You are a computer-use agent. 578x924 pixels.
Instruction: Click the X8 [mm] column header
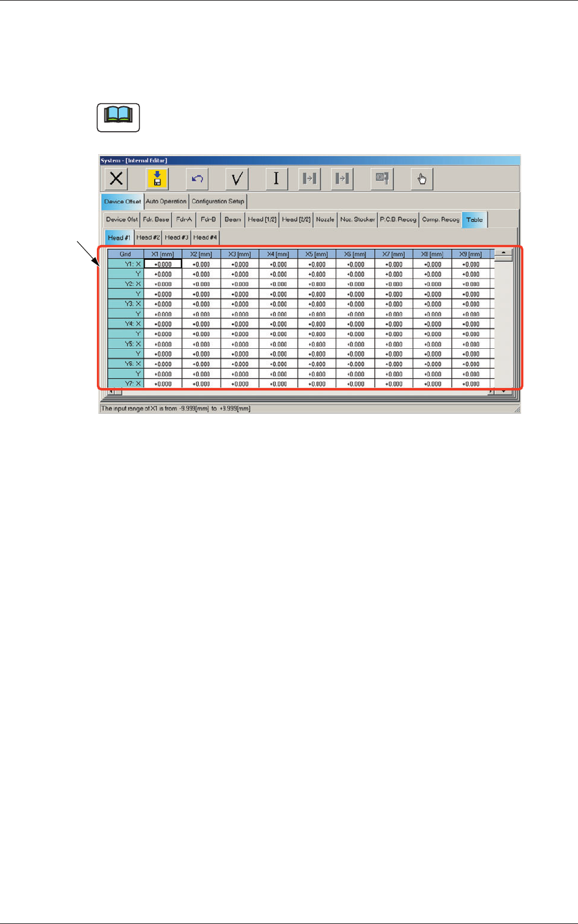(x=433, y=254)
